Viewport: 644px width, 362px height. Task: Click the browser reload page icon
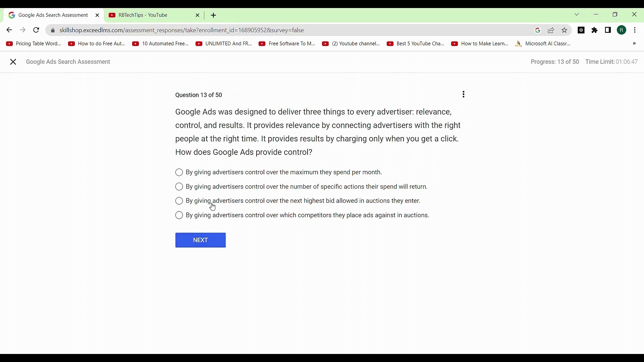click(x=36, y=30)
